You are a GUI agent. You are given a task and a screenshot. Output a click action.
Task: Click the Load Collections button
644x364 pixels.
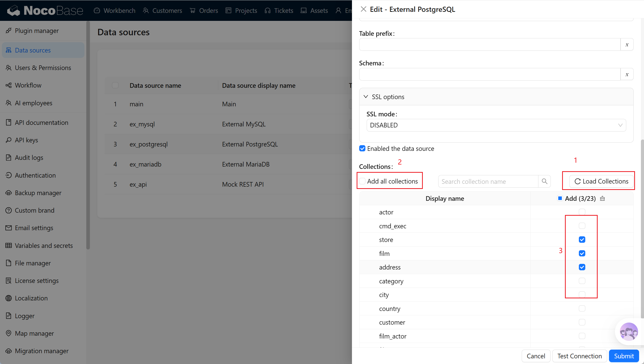click(x=601, y=181)
